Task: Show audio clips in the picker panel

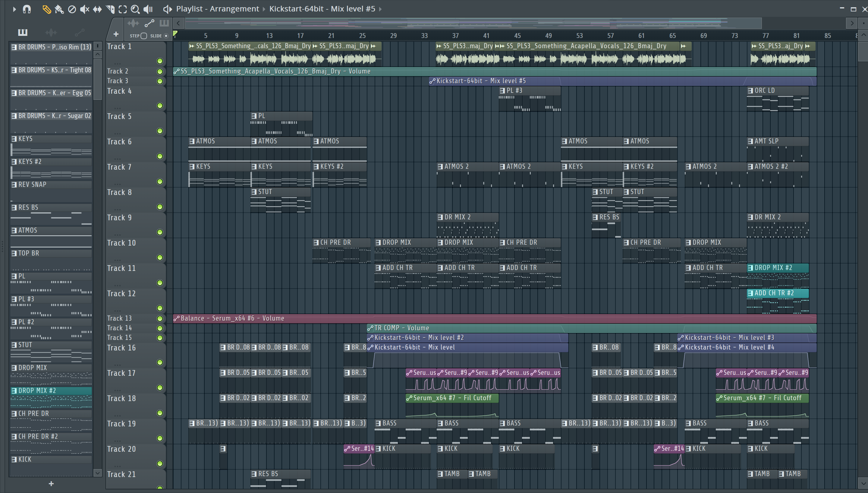Action: [x=51, y=32]
